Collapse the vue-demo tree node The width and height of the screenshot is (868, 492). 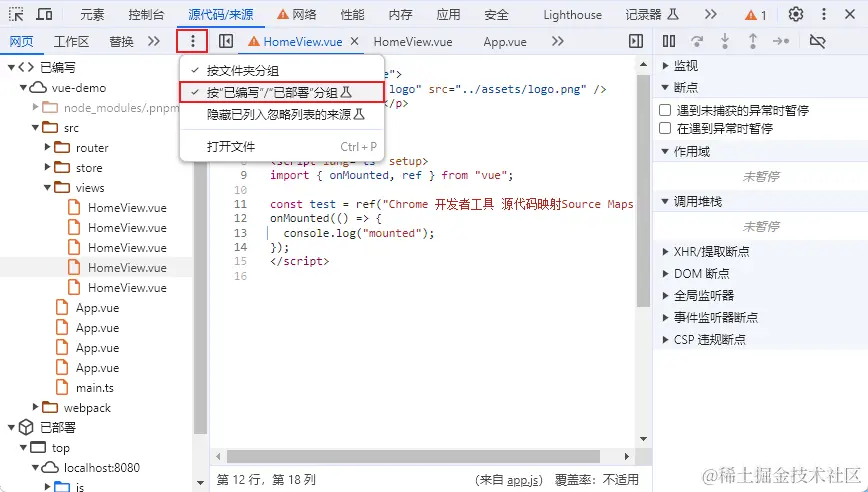[x=23, y=87]
